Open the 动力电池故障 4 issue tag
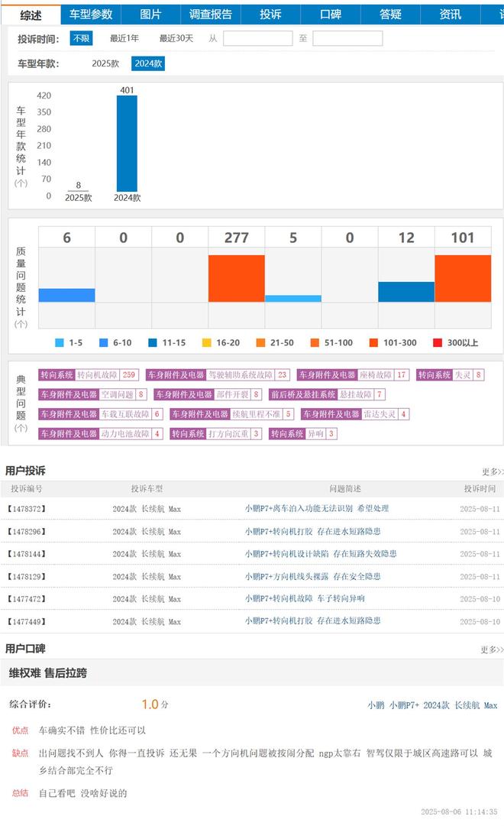The height and width of the screenshot is (826, 504). 101,434
